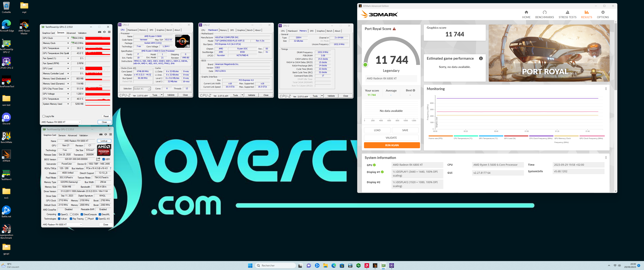Screen dimensions: 644x270
Task: Open Graphics tab in CPU-Z Mainboard window
Action: point(241,30)
